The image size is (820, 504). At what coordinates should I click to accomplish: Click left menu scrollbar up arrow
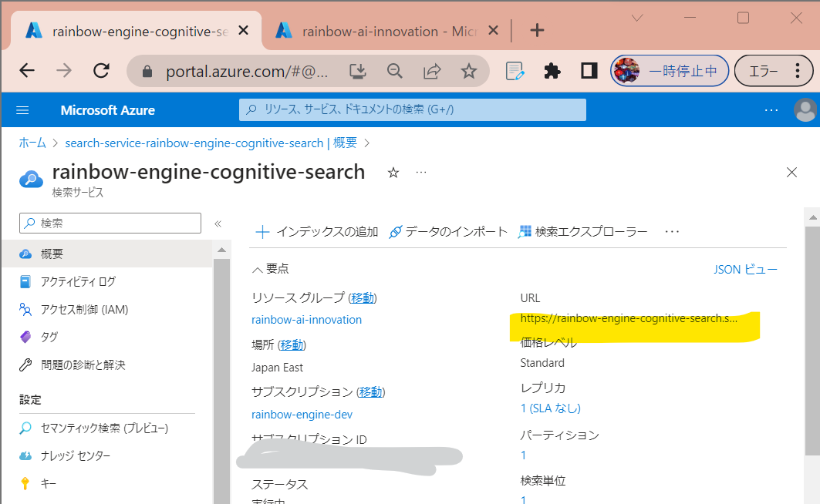pyautogui.click(x=221, y=250)
